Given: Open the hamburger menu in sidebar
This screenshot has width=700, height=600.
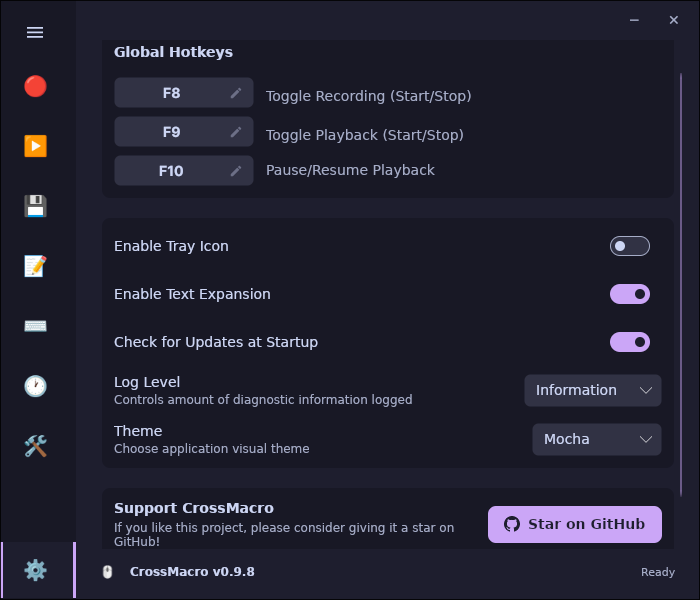Looking at the screenshot, I should pyautogui.click(x=35, y=32).
